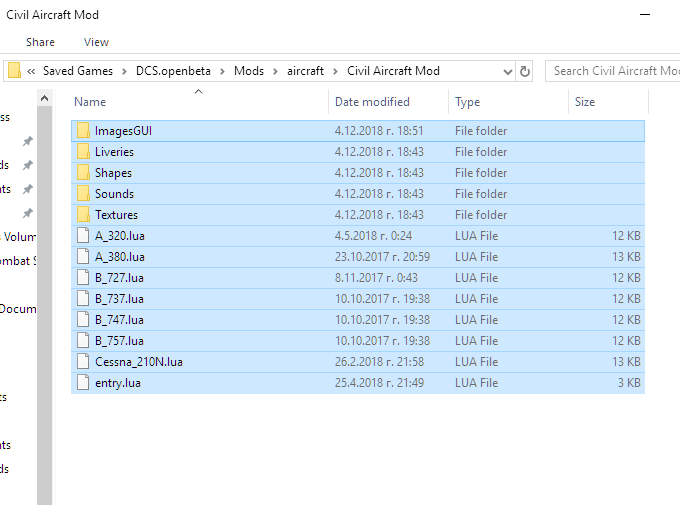Open the View ribbon tab

pos(96,42)
